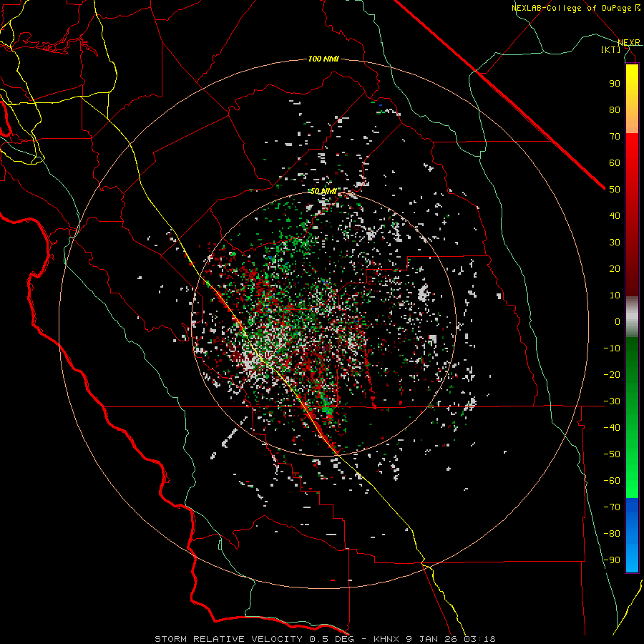Click the -40 value on velocity scale
The height and width of the screenshot is (644, 644).
coord(612,428)
